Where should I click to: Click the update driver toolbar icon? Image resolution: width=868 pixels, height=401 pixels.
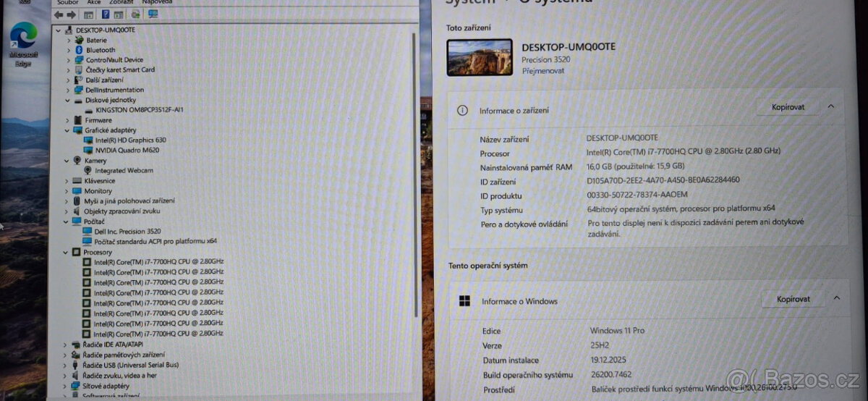pos(135,14)
